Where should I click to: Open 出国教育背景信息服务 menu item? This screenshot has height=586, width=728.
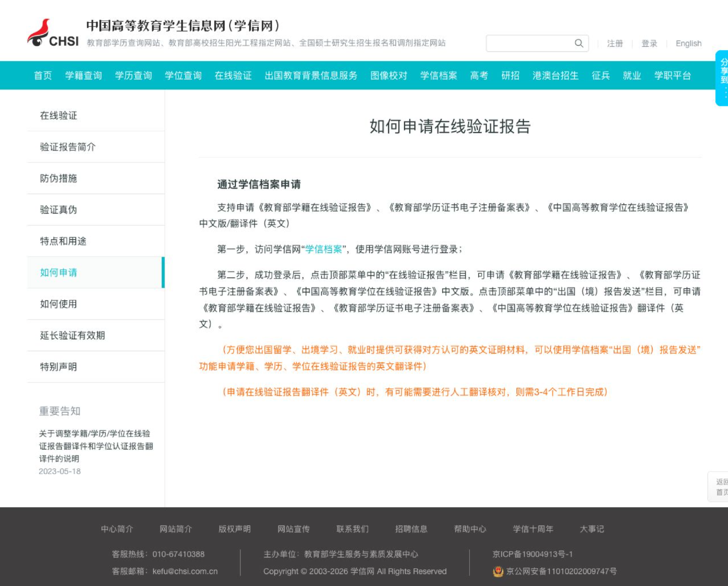[x=311, y=75]
